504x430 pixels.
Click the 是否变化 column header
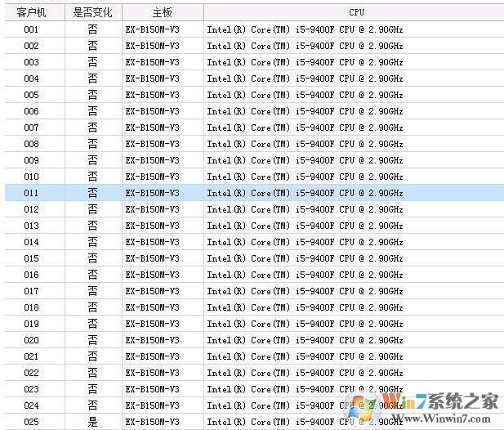(93, 12)
